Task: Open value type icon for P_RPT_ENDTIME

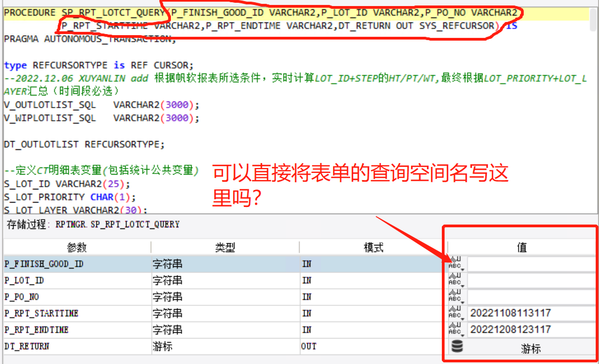Action: click(456, 329)
